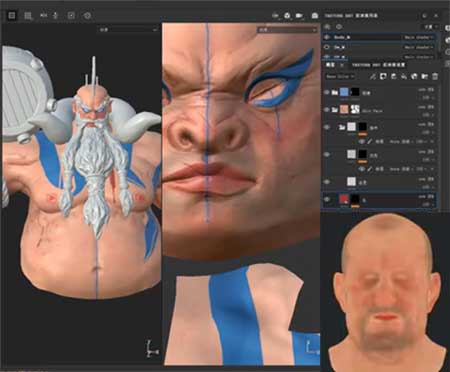Click the blue color swatch of top layer

tap(344, 92)
